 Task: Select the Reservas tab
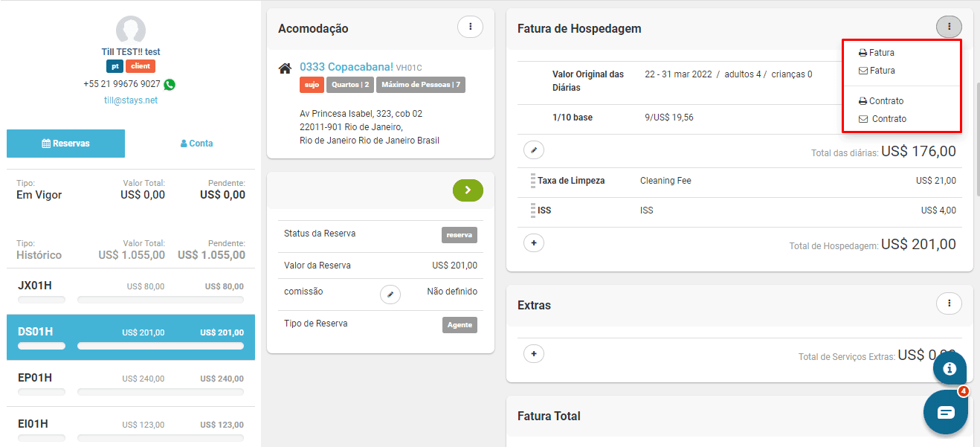[65, 144]
